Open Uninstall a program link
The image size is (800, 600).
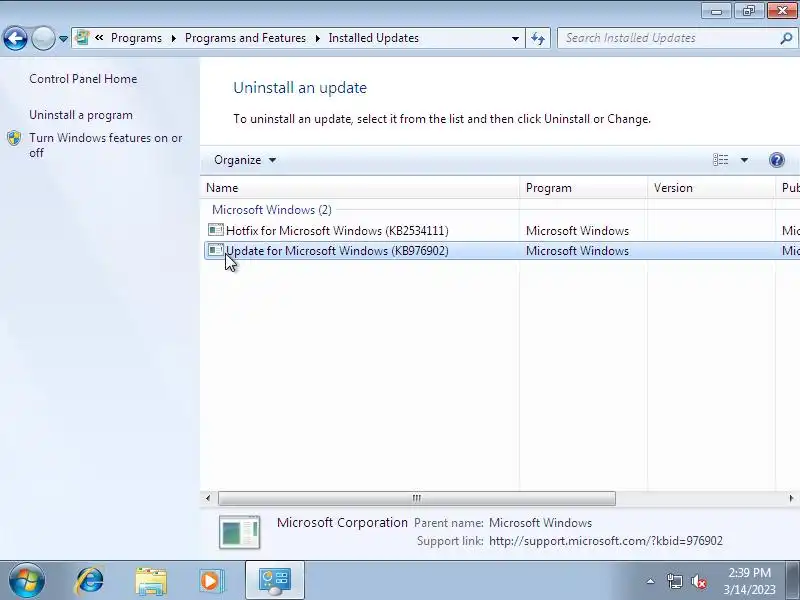coord(81,115)
